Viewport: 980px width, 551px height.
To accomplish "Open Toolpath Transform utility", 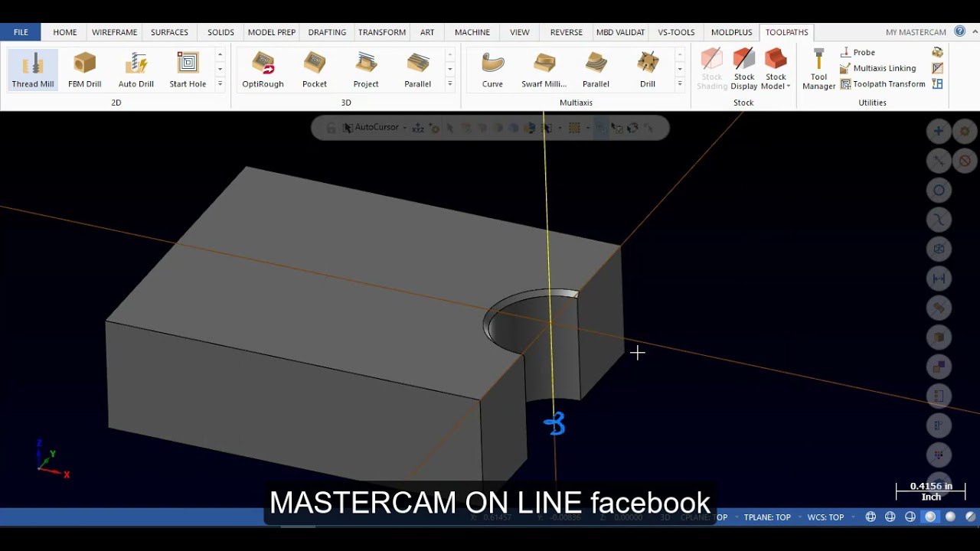I will click(883, 84).
